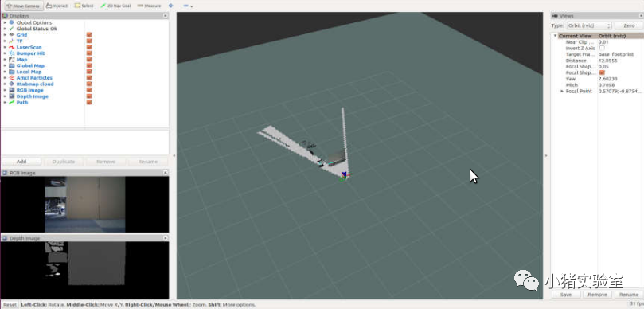
Task: Enable the Invert Z Axis checkbox
Action: click(602, 48)
